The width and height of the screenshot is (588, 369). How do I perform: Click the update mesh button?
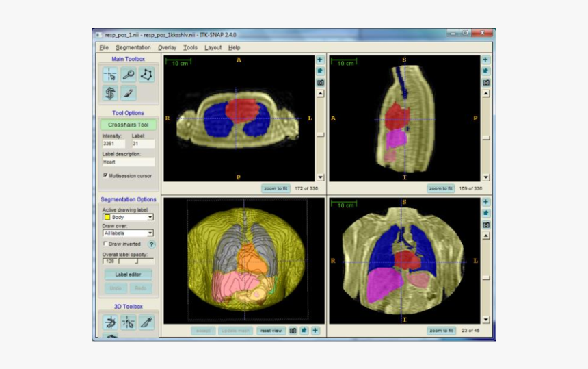235,331
